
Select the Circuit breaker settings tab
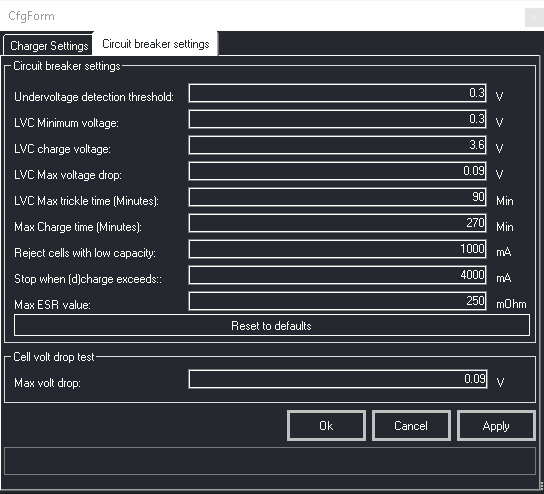(156, 44)
